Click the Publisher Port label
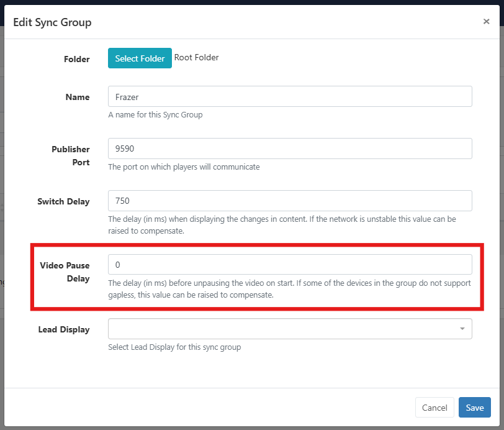The height and width of the screenshot is (430, 504). [71, 156]
